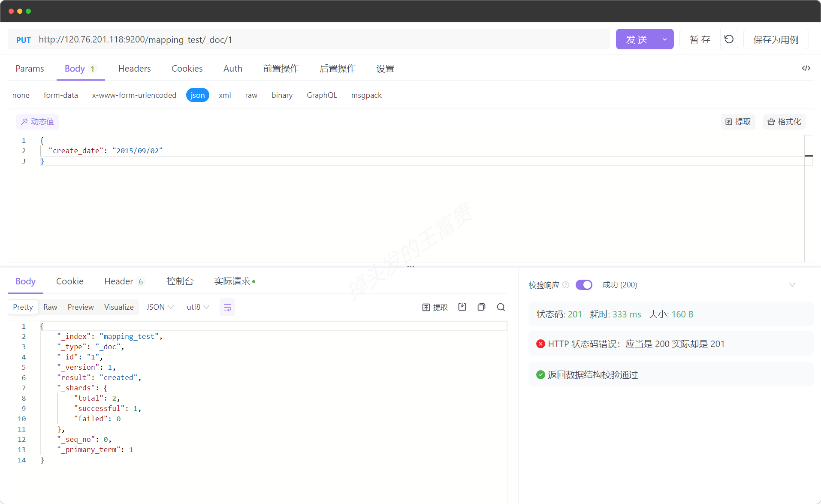Image resolution: width=821 pixels, height=504 pixels.
Task: Select the xml body type
Action: click(x=225, y=95)
